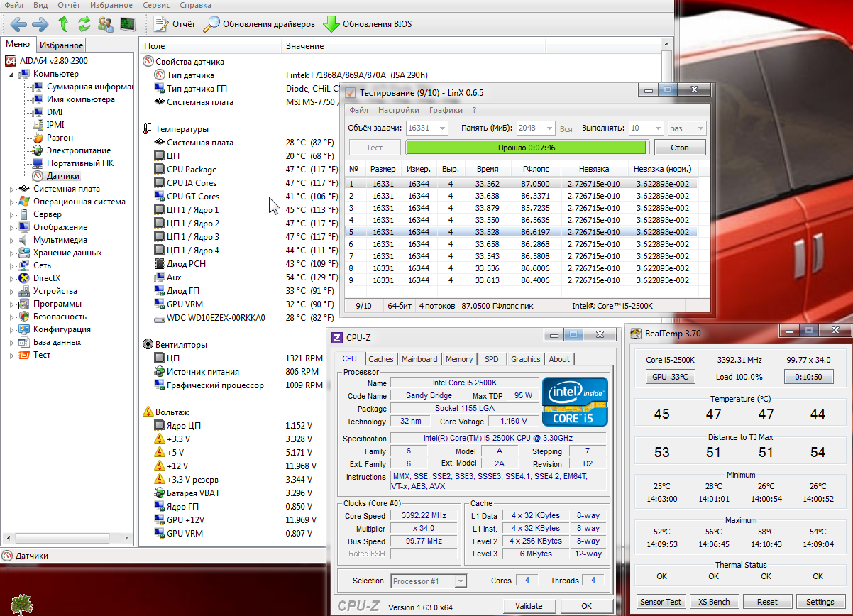853x616 pixels.
Task: Expand the Мультимедиа tree node
Action: [x=12, y=240]
